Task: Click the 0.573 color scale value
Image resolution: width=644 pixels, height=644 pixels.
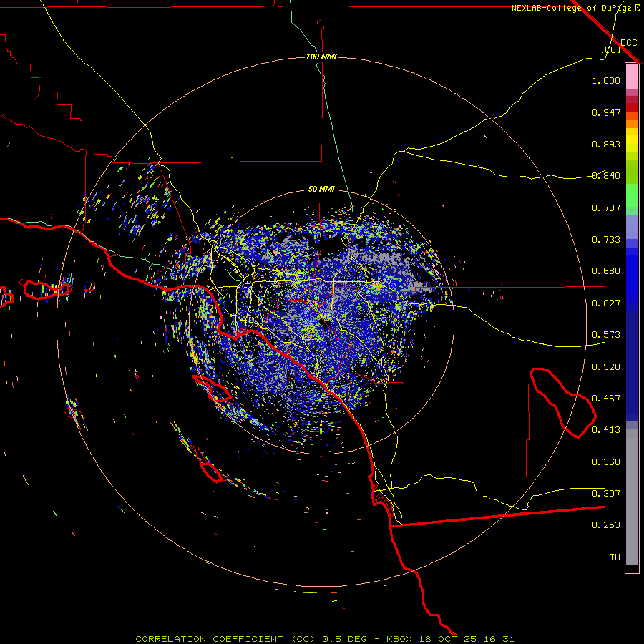Action: coord(606,335)
